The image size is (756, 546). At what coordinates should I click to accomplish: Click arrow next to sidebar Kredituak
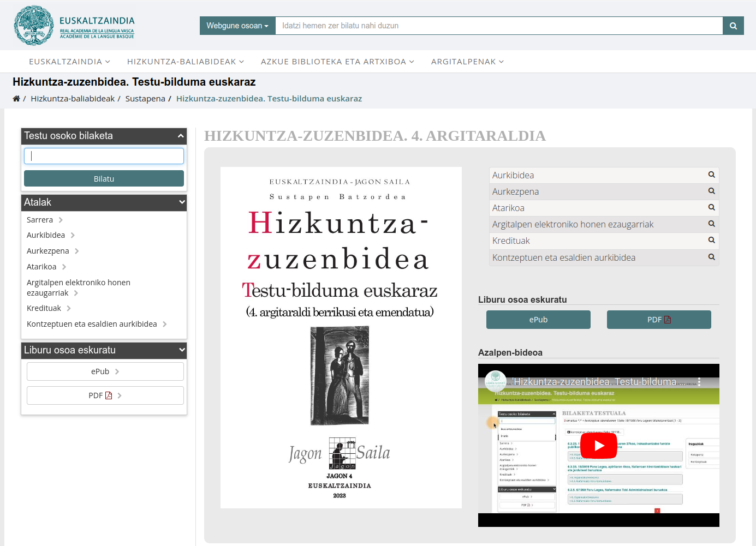[69, 308]
